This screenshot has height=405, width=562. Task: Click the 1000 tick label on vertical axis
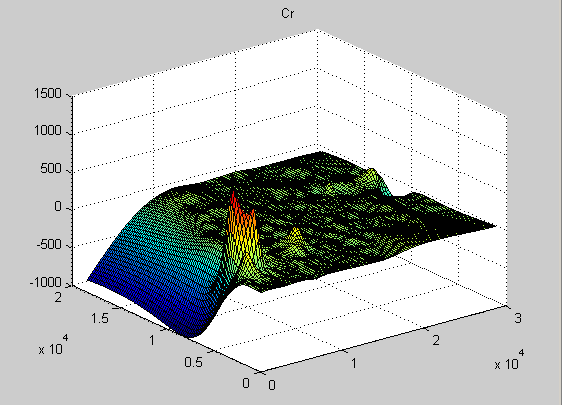tap(48, 130)
